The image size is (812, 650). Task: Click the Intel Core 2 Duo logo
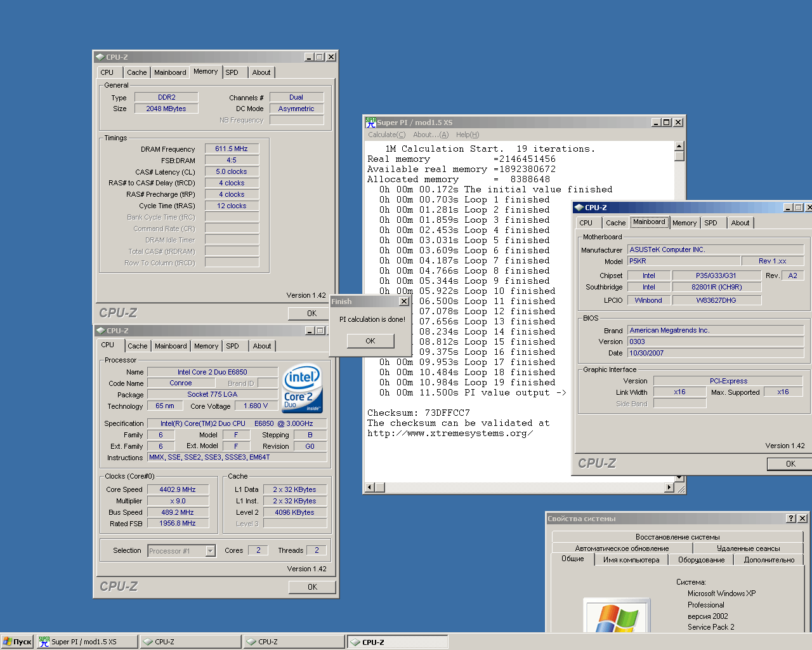pos(302,388)
